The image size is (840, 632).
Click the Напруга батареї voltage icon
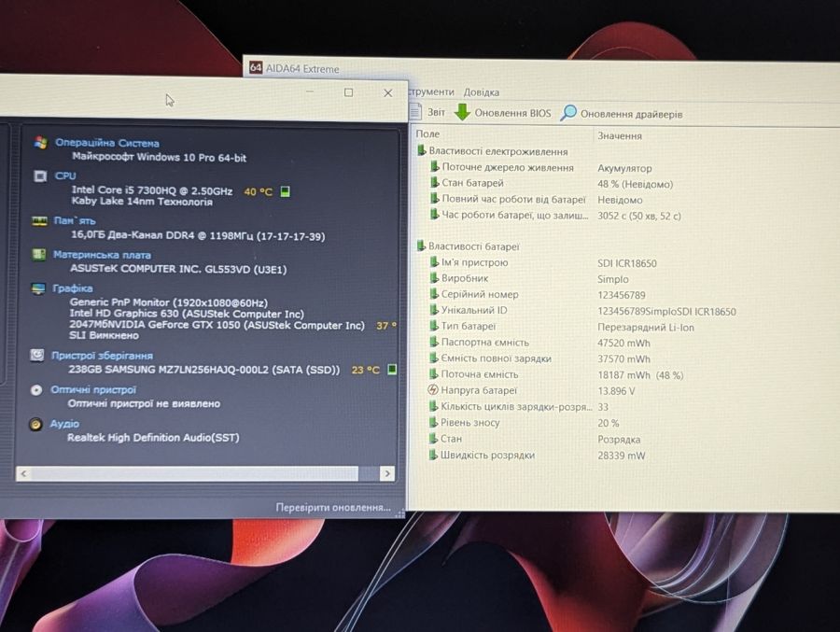tap(433, 390)
